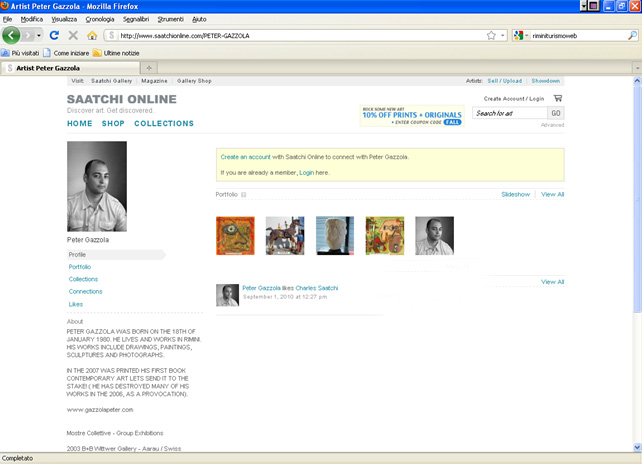Viewport: 642px width, 464px height.
Task: Open the green and red painting thumbnail
Action: [385, 236]
